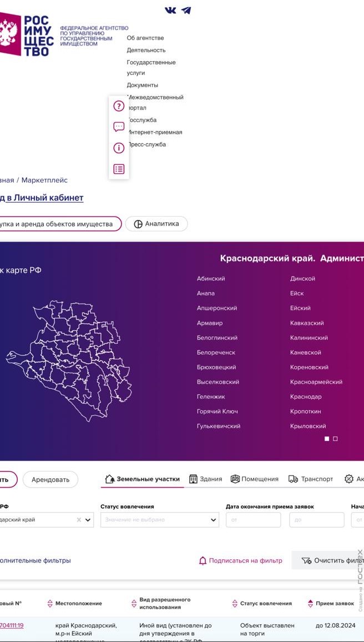This screenshot has height=642, width=364.
Task: Click the Krasnodar Krai map outline
Action: point(69,361)
